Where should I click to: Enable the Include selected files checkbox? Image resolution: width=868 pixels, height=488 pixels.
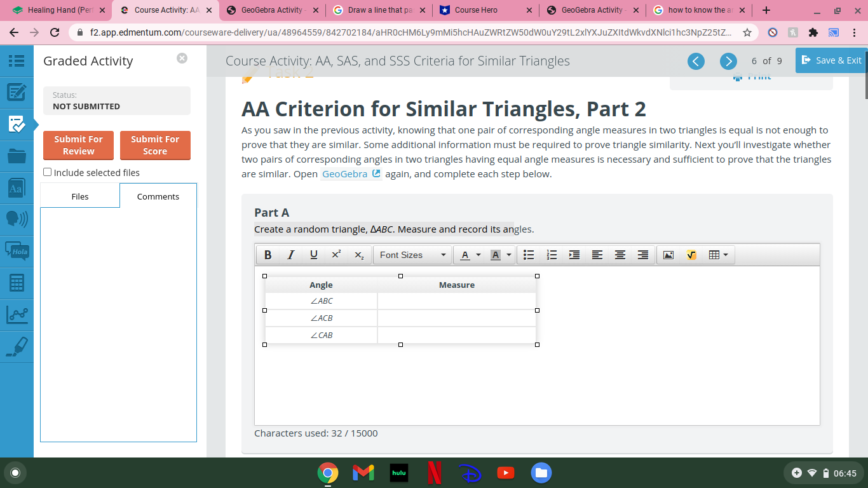47,172
